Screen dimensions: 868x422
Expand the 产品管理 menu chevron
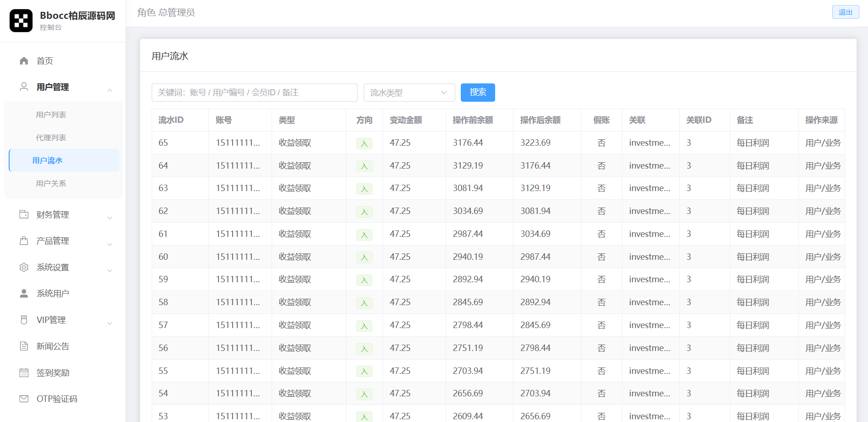pyautogui.click(x=110, y=244)
